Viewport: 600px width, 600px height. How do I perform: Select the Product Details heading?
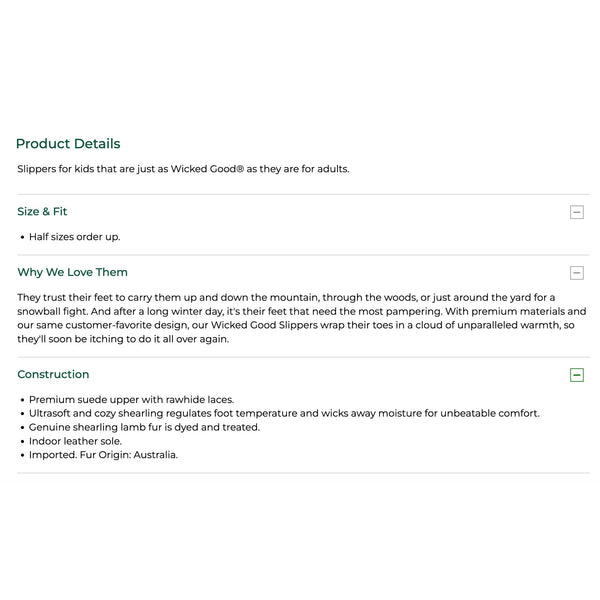[x=68, y=143]
